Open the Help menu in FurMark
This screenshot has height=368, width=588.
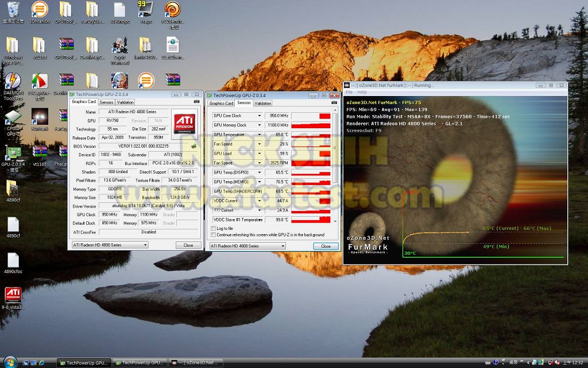[x=362, y=92]
